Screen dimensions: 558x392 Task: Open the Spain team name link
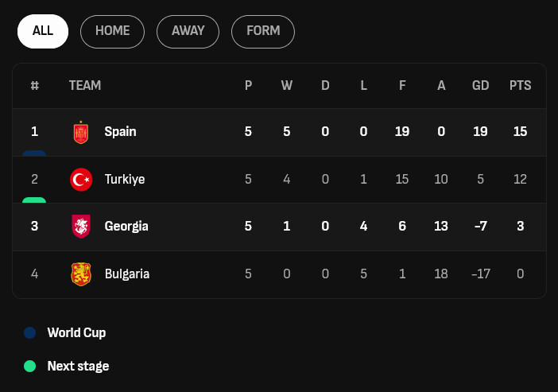pyautogui.click(x=120, y=132)
